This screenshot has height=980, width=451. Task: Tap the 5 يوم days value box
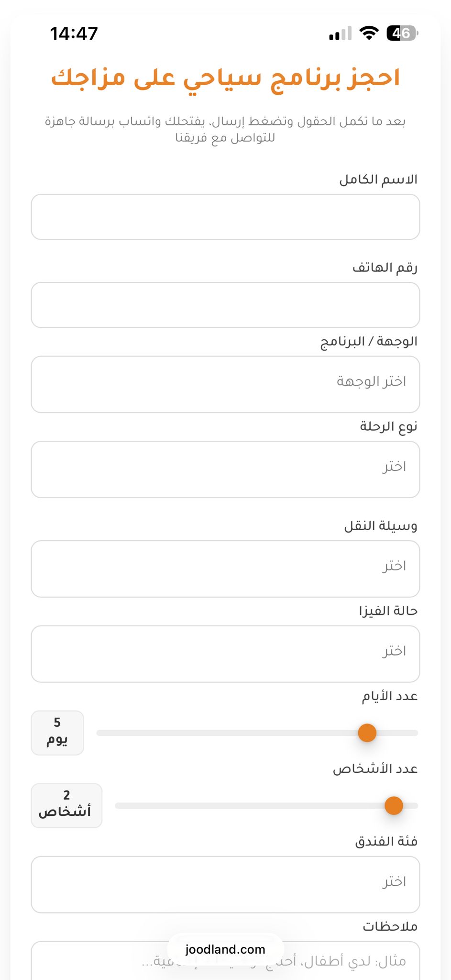(57, 733)
